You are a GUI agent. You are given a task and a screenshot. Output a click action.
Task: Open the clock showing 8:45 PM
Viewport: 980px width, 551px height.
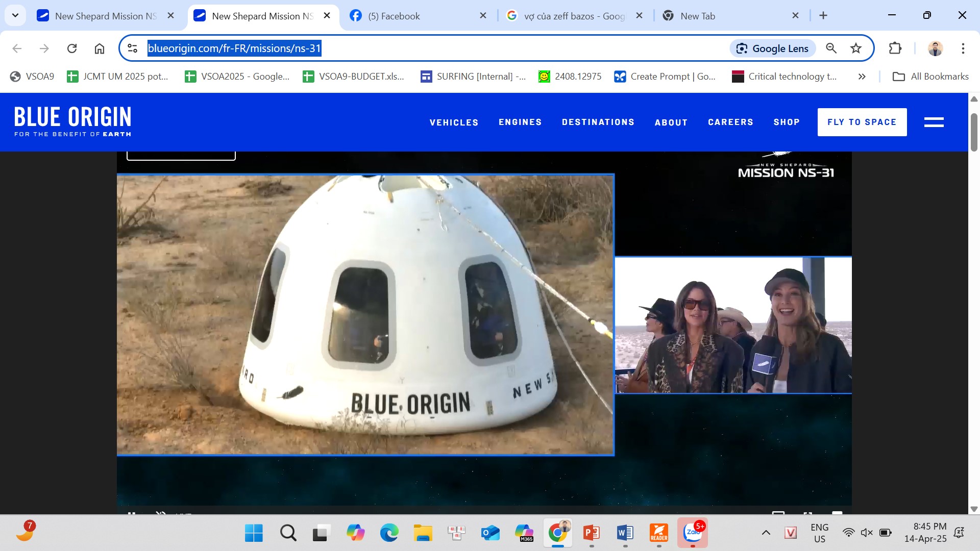point(925,533)
